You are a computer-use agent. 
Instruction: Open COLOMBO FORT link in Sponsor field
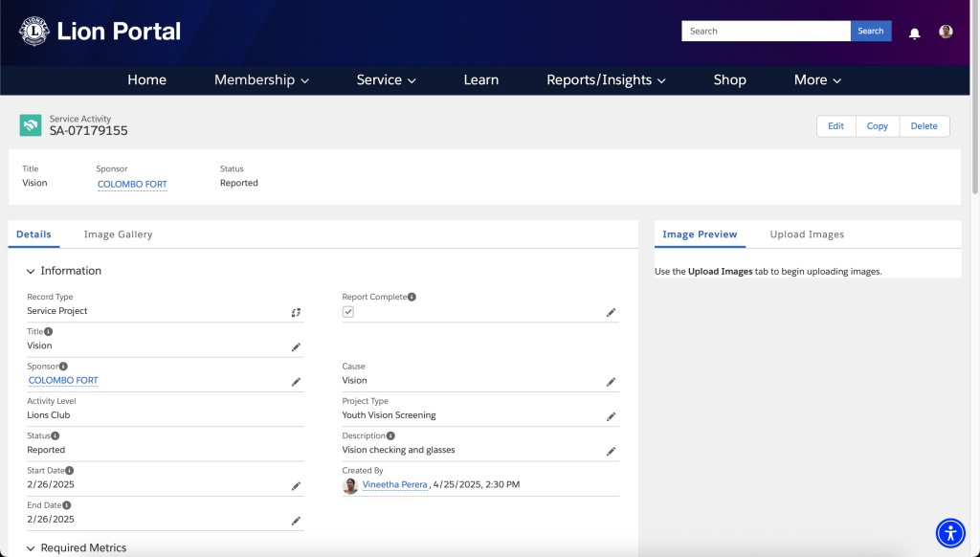(x=63, y=381)
